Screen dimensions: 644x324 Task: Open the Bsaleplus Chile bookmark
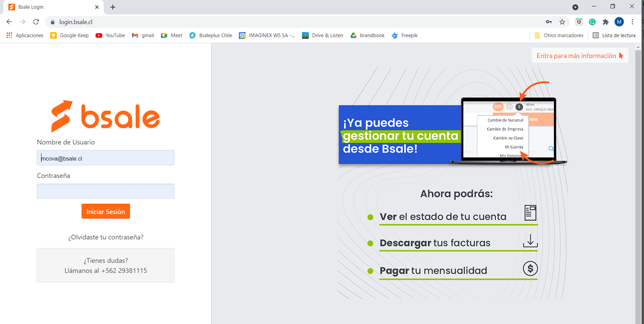(x=211, y=35)
